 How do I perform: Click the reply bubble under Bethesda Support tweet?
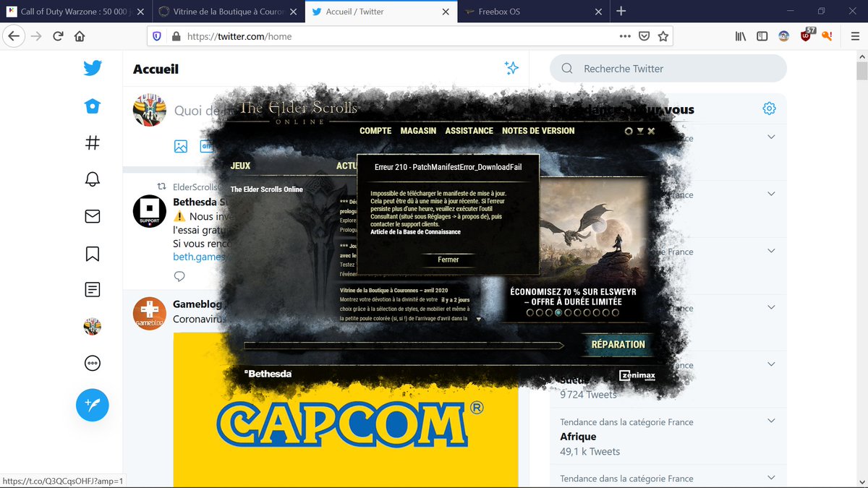[x=180, y=276]
